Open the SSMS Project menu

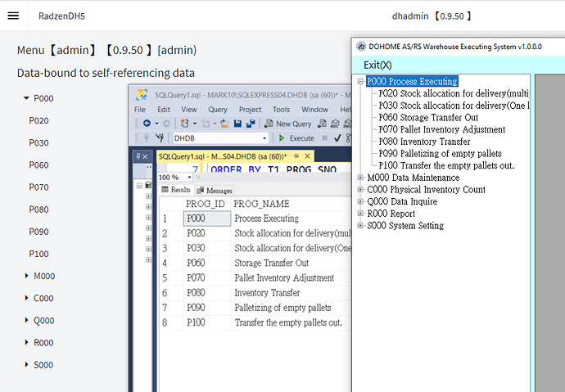pos(250,110)
